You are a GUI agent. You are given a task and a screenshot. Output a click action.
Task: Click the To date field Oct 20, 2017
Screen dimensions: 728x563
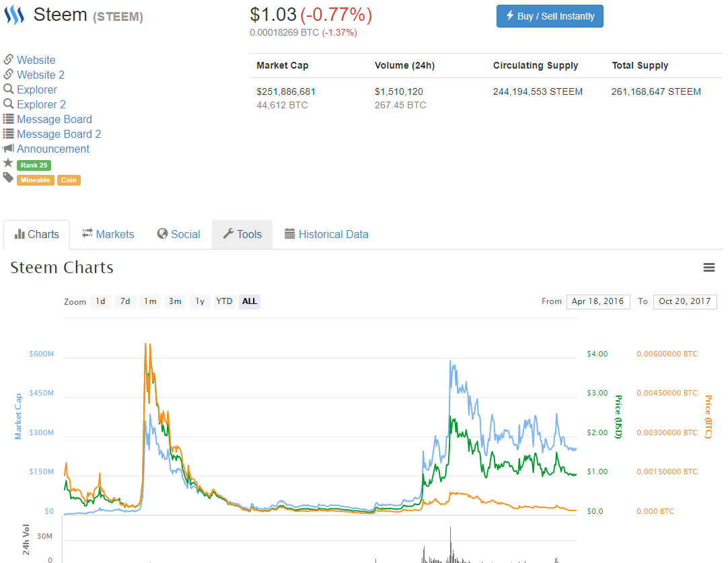pos(685,302)
